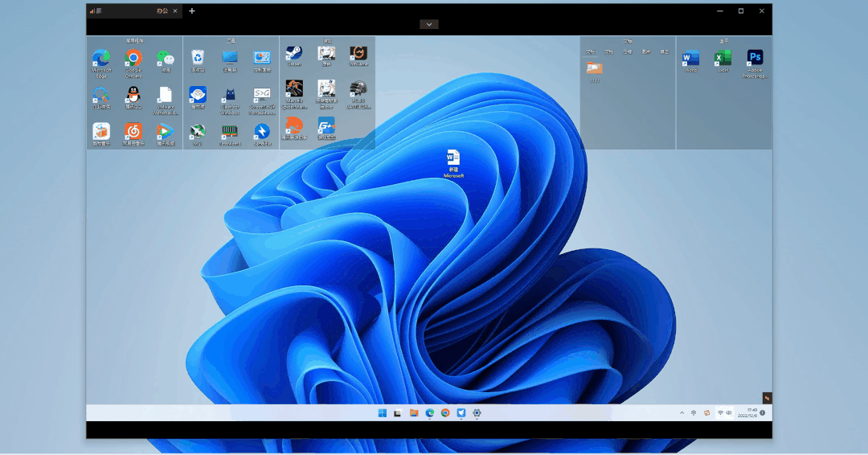Click the orange icon in the system tray

[x=707, y=413]
